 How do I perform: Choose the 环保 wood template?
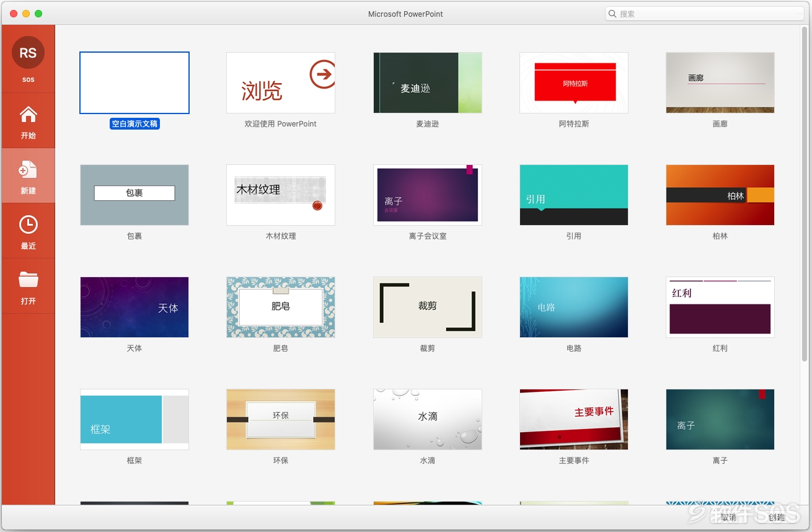pos(281,420)
